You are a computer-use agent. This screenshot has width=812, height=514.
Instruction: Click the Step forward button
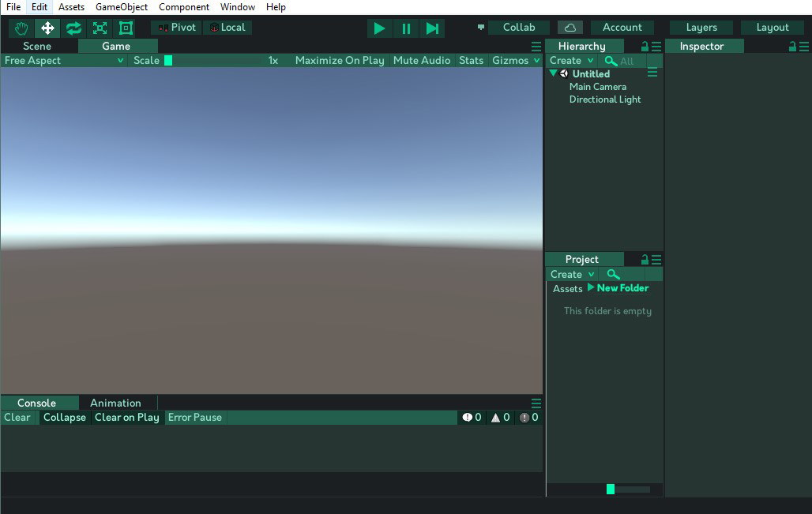pyautogui.click(x=432, y=28)
